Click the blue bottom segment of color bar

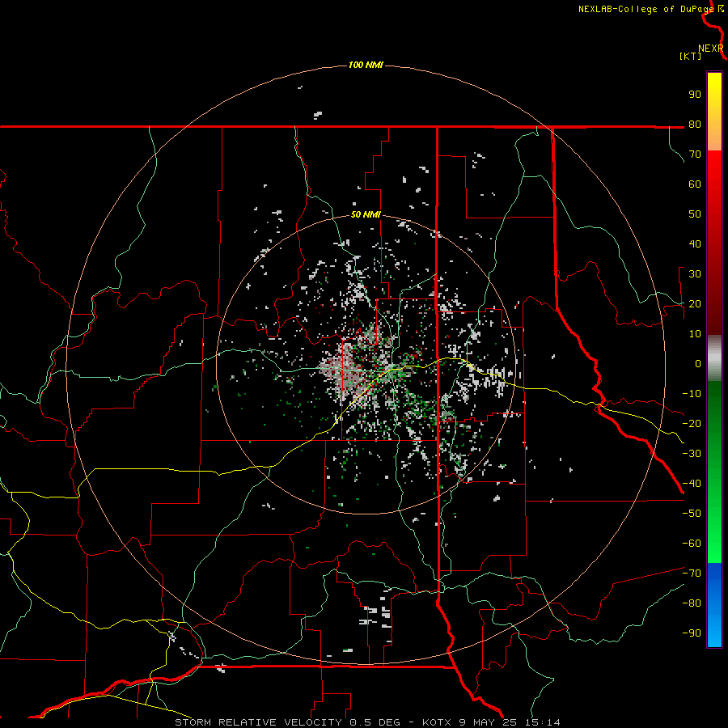[x=714, y=605]
